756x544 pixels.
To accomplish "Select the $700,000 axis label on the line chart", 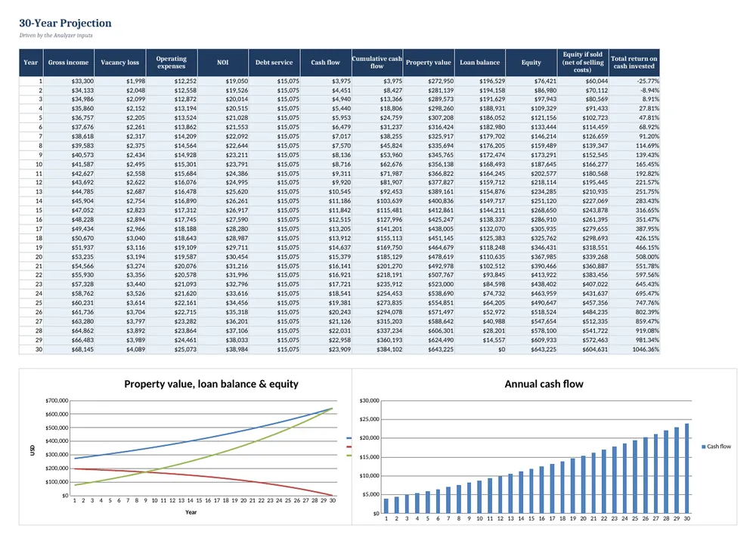I will (57, 400).
